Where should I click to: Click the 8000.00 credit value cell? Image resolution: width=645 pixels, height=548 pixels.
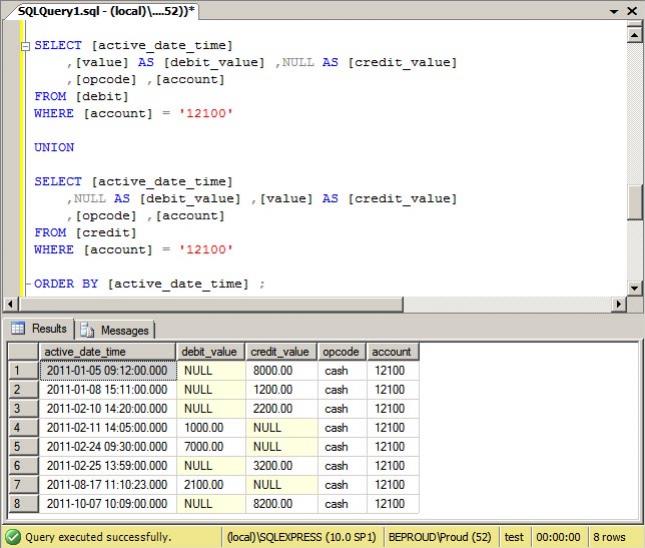281,371
